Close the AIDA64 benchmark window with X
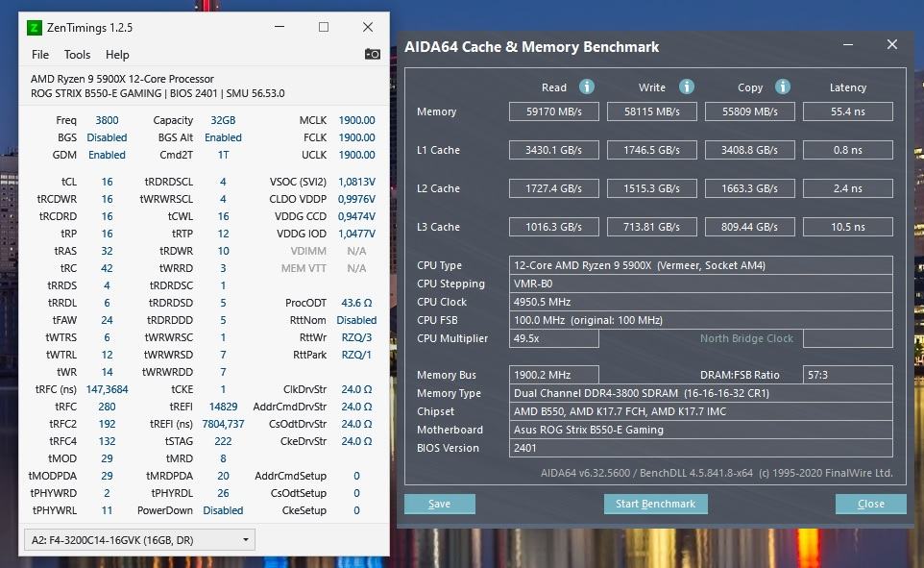Screen dimensions: 924x568 point(892,45)
